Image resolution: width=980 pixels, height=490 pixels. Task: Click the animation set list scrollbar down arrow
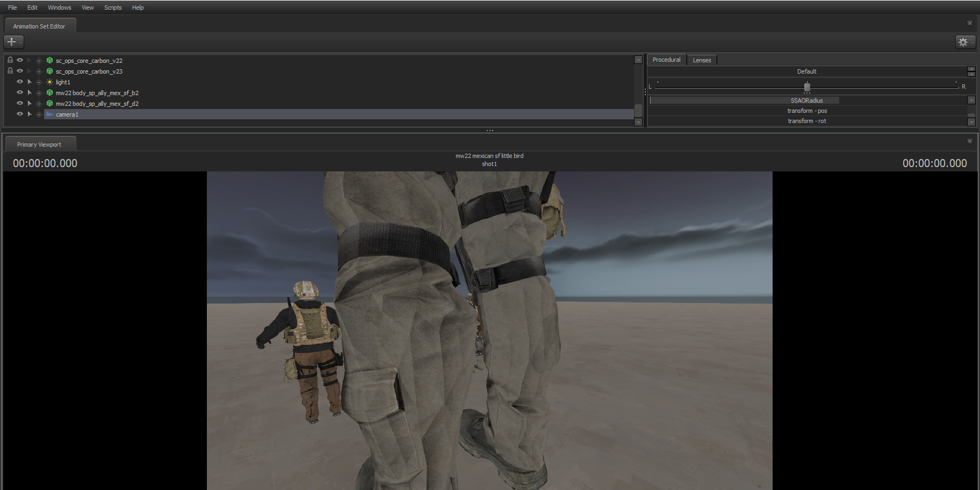pos(638,122)
